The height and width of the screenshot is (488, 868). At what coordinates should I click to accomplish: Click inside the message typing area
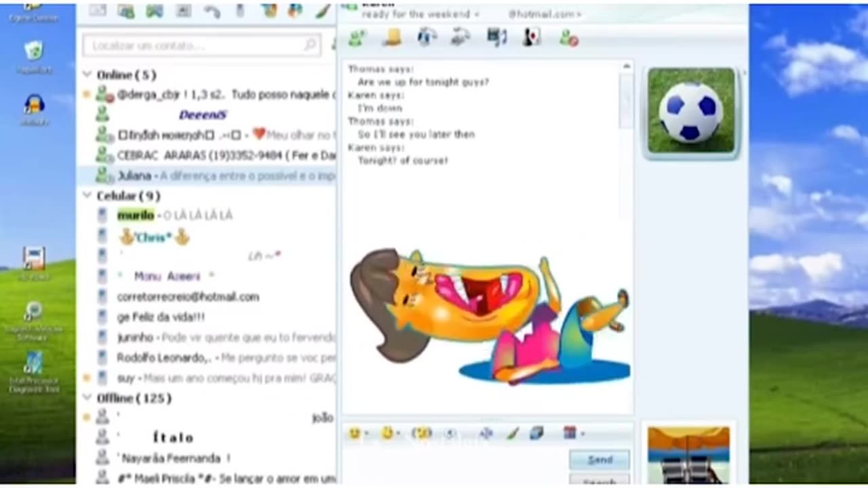(454, 466)
